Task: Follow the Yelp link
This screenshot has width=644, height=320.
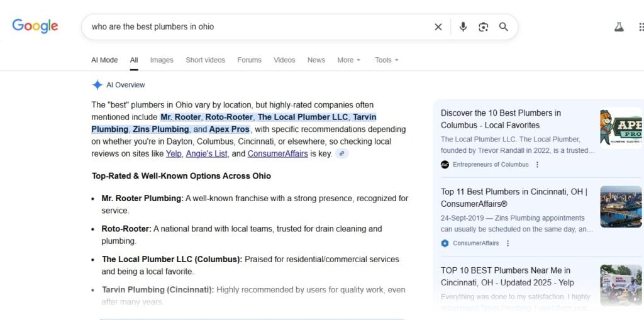Action: [174, 154]
